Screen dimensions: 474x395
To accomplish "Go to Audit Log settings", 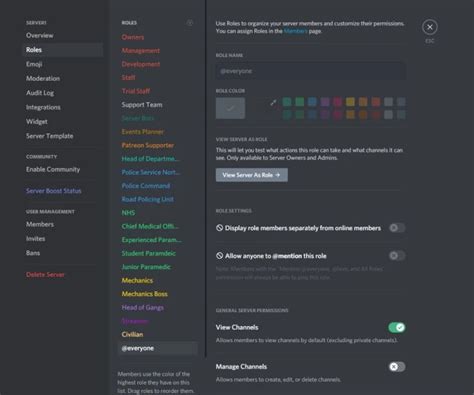I will [x=40, y=93].
